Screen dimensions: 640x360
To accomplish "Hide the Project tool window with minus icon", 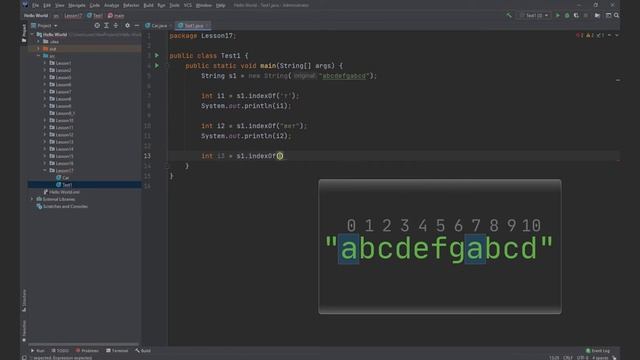I will [137, 25].
